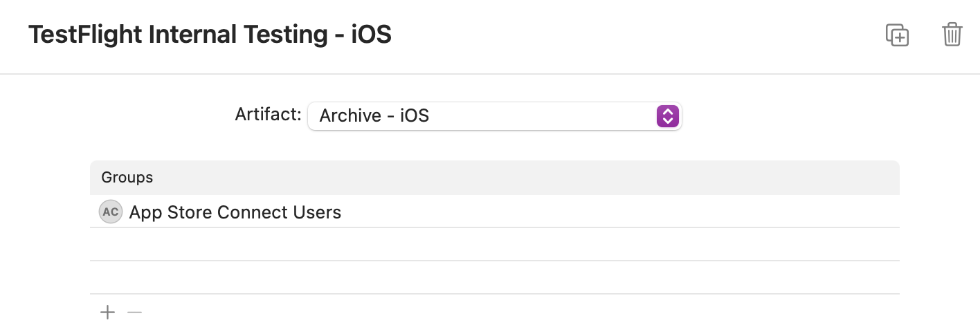Click the first empty row under groups
This screenshot has width=980, height=336.
[x=494, y=244]
